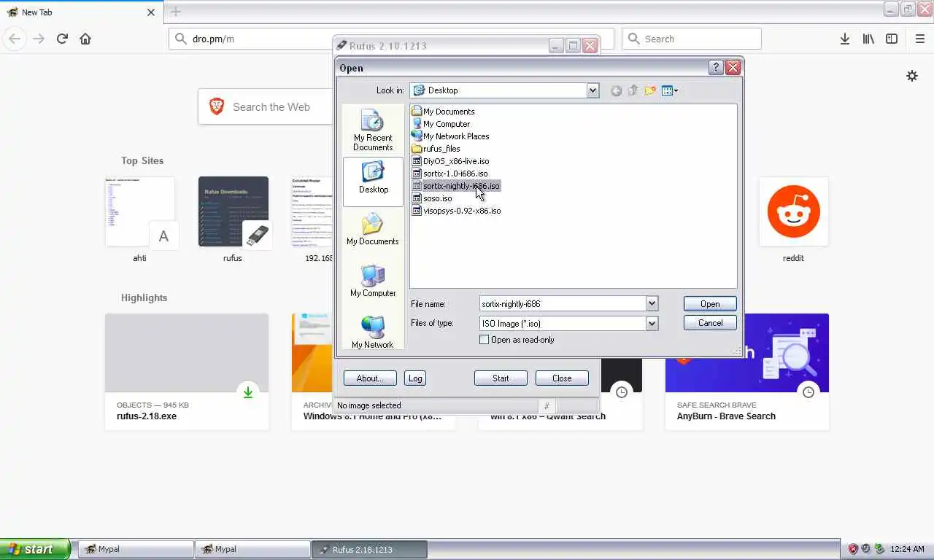Open browser hamburger menu
934x560 pixels.
pyautogui.click(x=919, y=39)
